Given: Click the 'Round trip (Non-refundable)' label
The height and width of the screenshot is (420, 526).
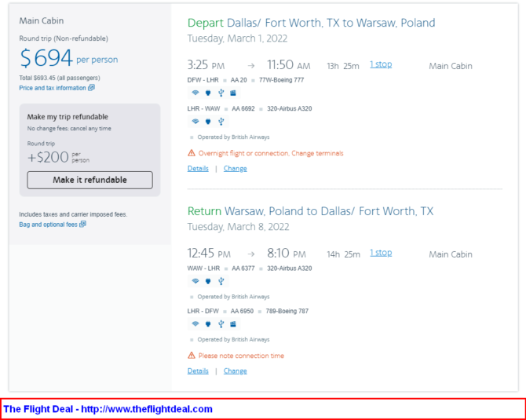Looking at the screenshot, I should [64, 38].
